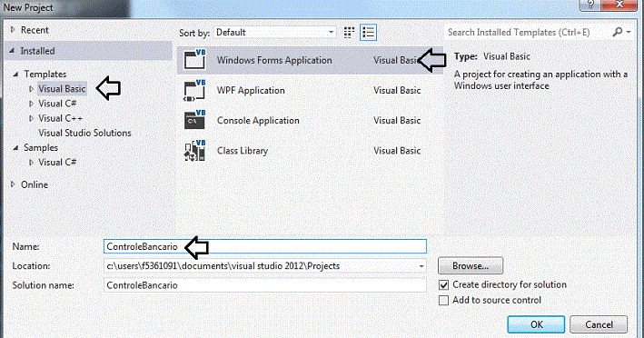The height and width of the screenshot is (338, 644).
Task: Focus the Search Installed Templates box
Action: tap(527, 33)
